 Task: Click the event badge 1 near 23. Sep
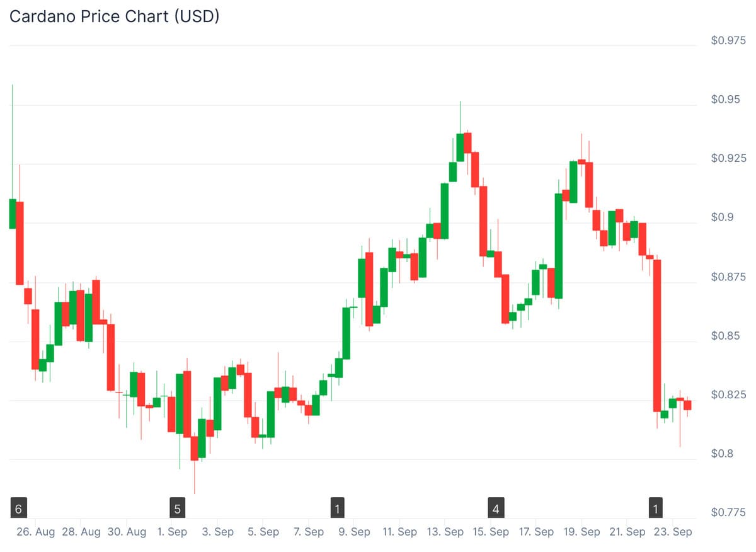656,508
